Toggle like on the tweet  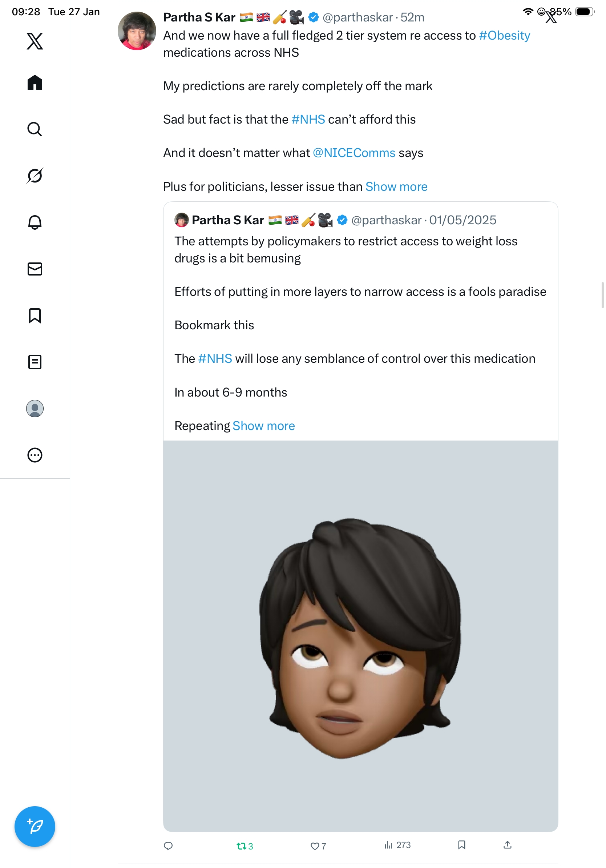click(318, 846)
